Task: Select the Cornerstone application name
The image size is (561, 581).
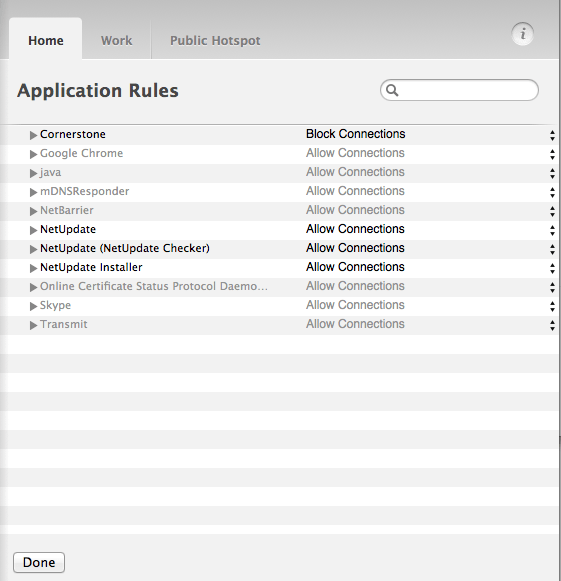Action: pos(73,134)
